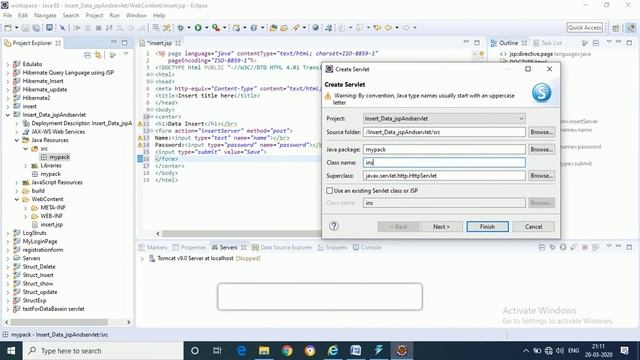Click the Cortana circle on the taskbar
Screen dimensions: 640x360
tap(195, 351)
